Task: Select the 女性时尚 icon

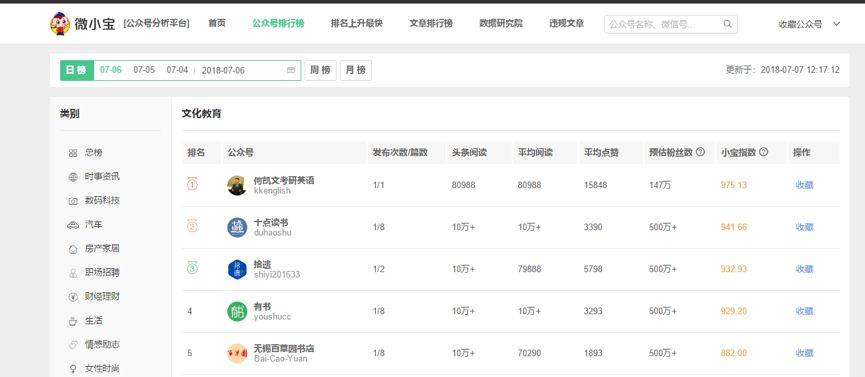Action: click(x=73, y=369)
